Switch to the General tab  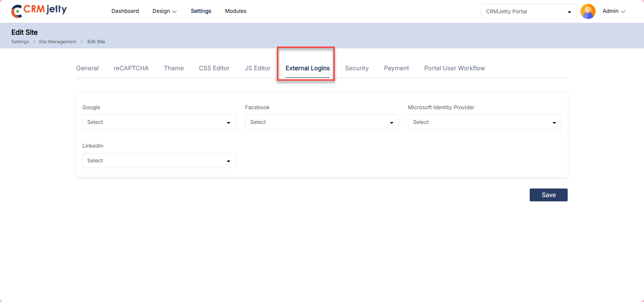[87, 68]
